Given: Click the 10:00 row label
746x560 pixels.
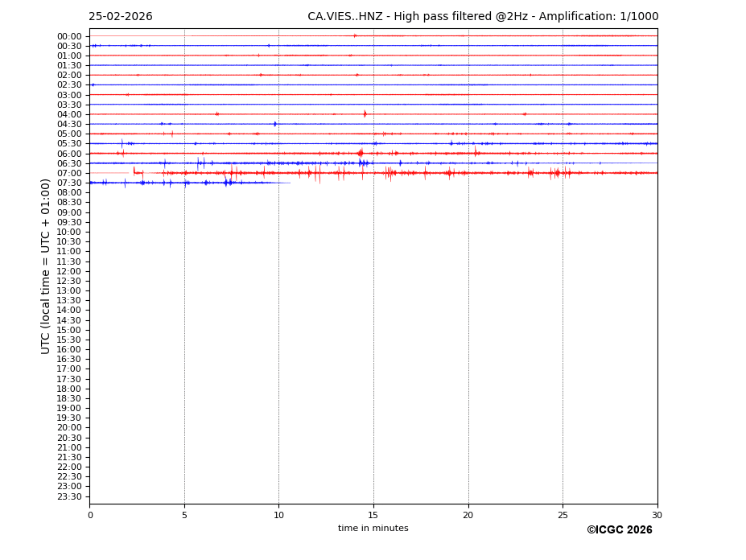Looking at the screenshot, I should (69, 232).
